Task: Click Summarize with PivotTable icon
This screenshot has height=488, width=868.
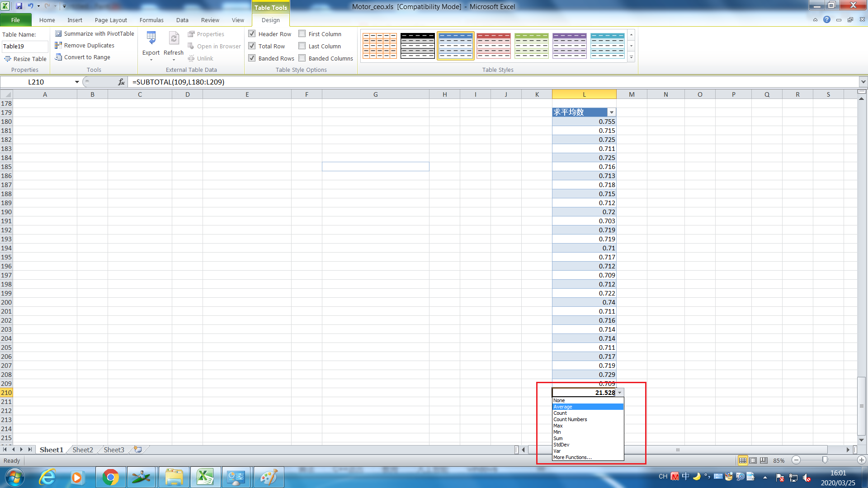Action: (58, 34)
